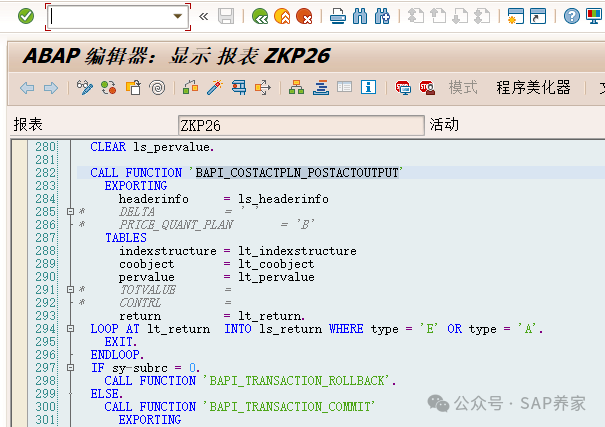
Task: Toggle Display/Change mode pencil icon
Action: click(84, 88)
